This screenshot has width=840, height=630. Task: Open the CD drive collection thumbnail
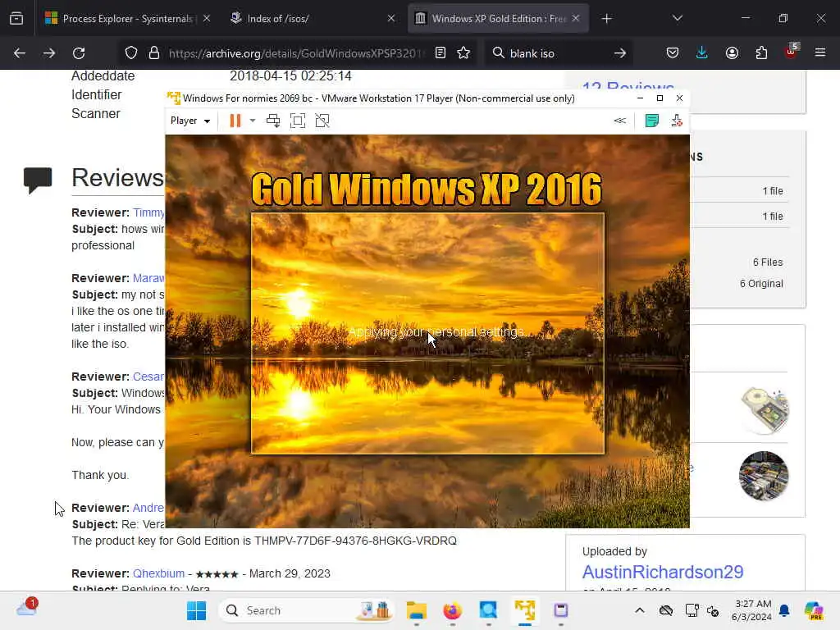765,409
